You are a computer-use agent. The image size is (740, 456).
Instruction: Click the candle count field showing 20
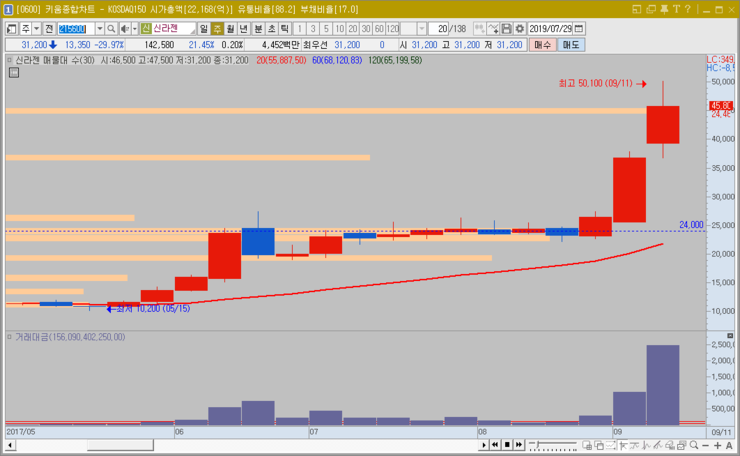pyautogui.click(x=438, y=29)
